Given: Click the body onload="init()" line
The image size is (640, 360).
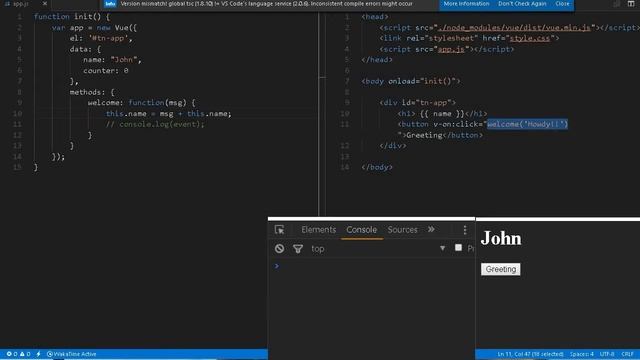Looking at the screenshot, I should 411,81.
